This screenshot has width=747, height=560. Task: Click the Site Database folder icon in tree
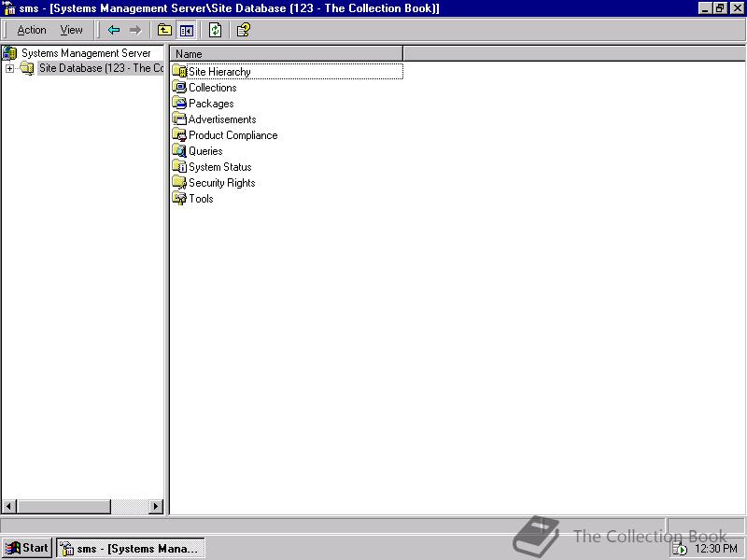27,68
